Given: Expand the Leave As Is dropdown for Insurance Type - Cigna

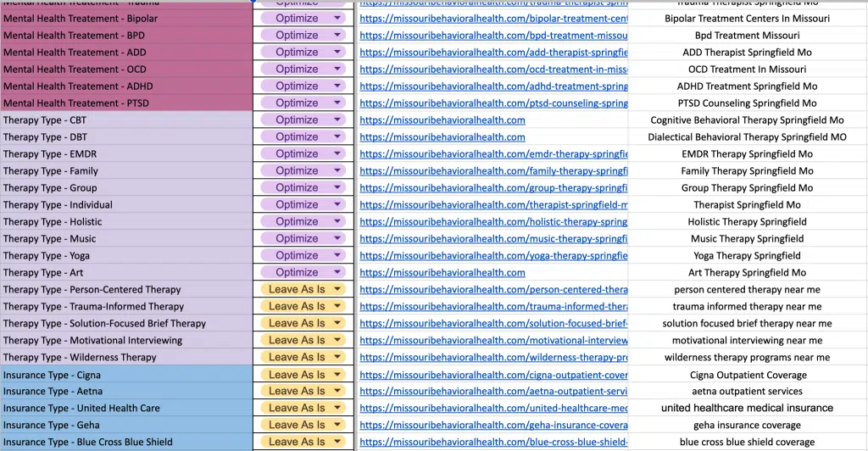Looking at the screenshot, I should click(338, 375).
